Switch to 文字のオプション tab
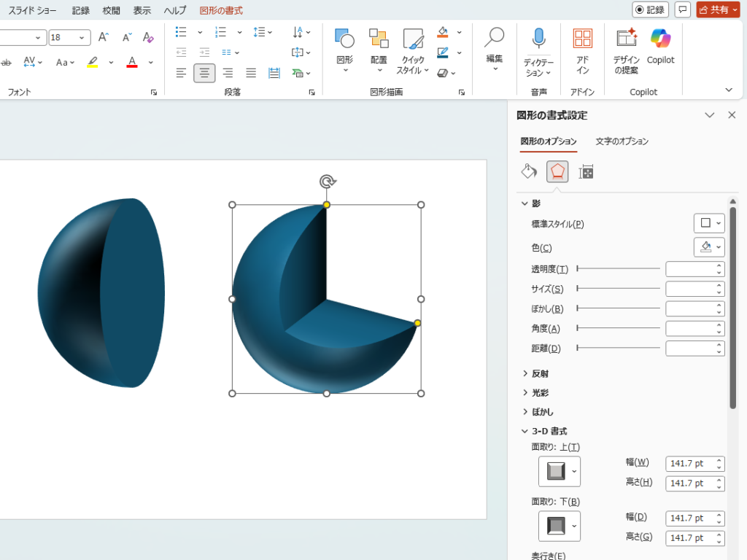The image size is (747, 560). 622,141
